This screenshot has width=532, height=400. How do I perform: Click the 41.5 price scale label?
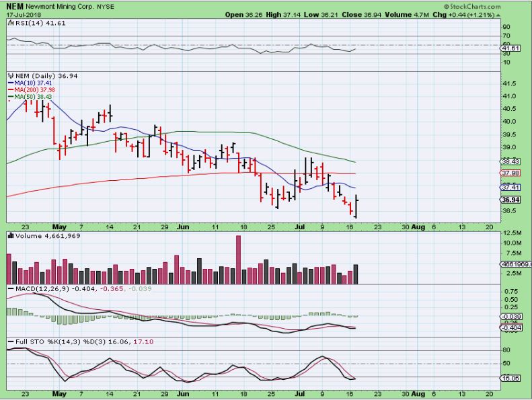coord(509,83)
